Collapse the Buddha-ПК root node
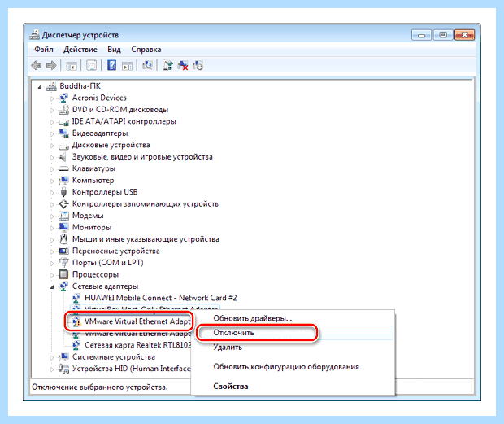Viewport: 504px width, 424px height. tap(40, 86)
